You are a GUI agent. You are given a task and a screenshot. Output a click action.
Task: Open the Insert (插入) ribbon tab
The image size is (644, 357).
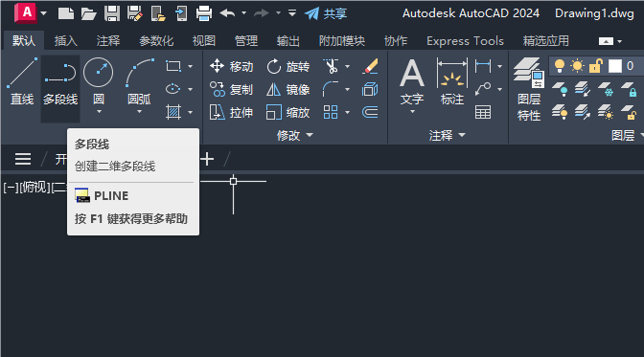click(66, 40)
